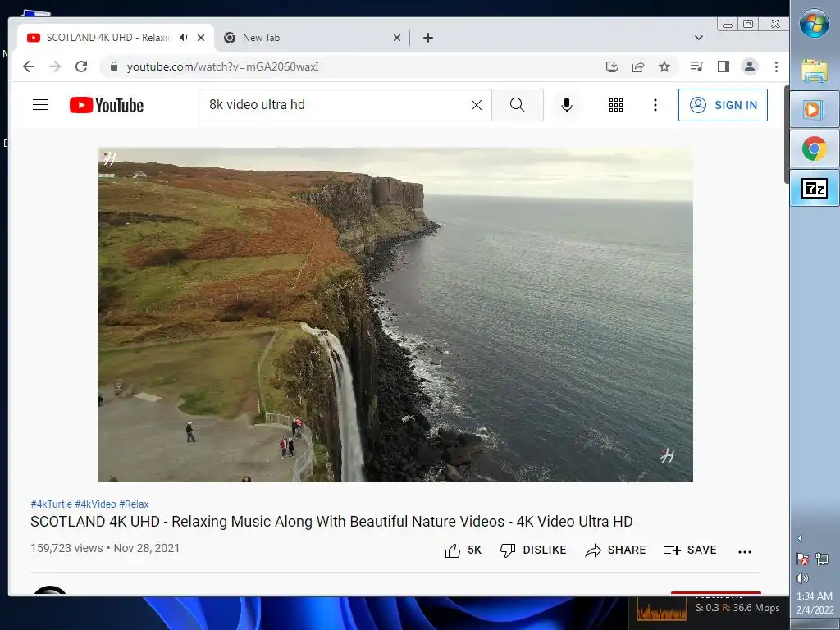
Task: Bookmark this tab with the star
Action: 664,66
